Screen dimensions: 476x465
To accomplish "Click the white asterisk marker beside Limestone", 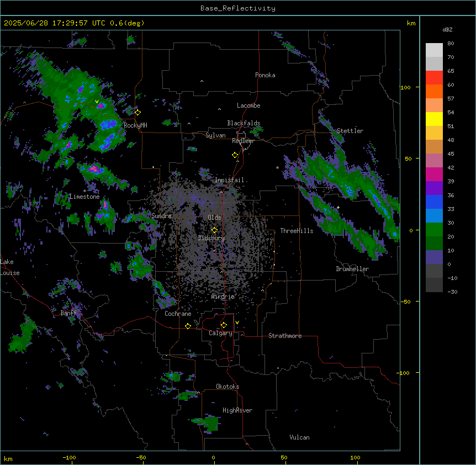I will tap(84, 191).
